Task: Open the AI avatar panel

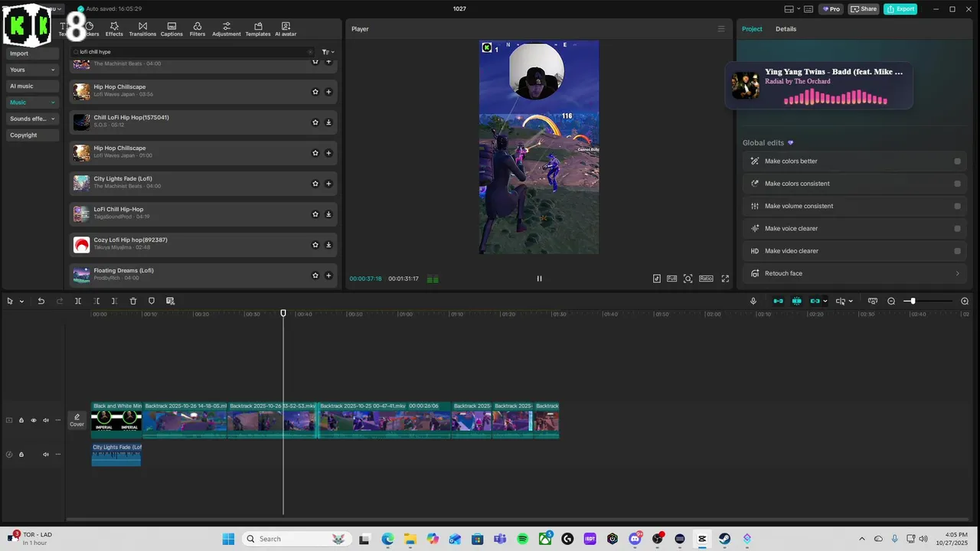Action: pyautogui.click(x=286, y=29)
